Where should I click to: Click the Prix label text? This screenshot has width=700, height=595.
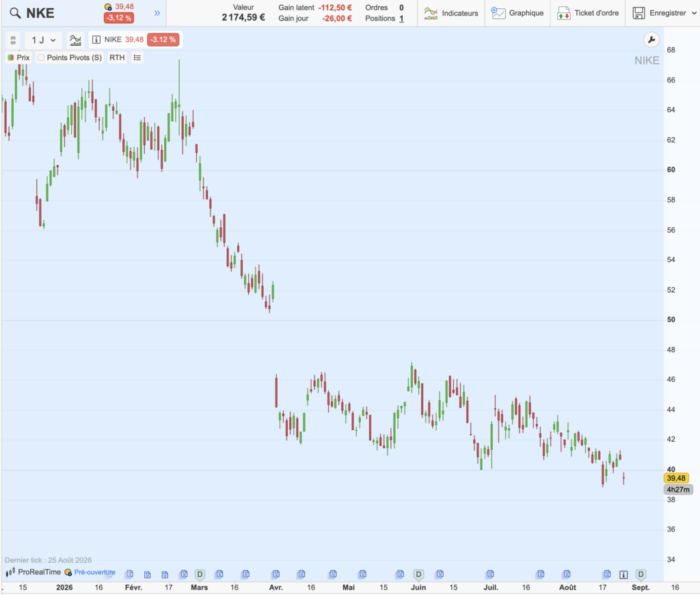(x=23, y=57)
